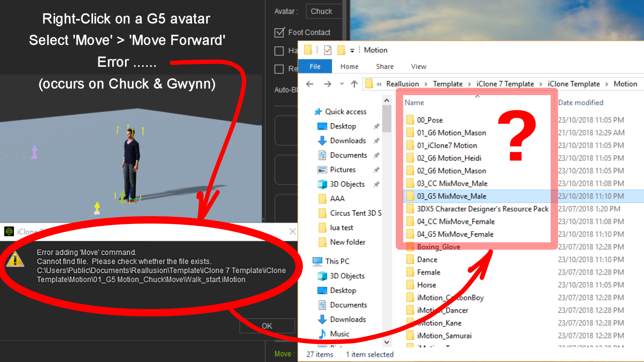Open the Share ribbon tab
The height and width of the screenshot is (362, 644).
click(385, 66)
